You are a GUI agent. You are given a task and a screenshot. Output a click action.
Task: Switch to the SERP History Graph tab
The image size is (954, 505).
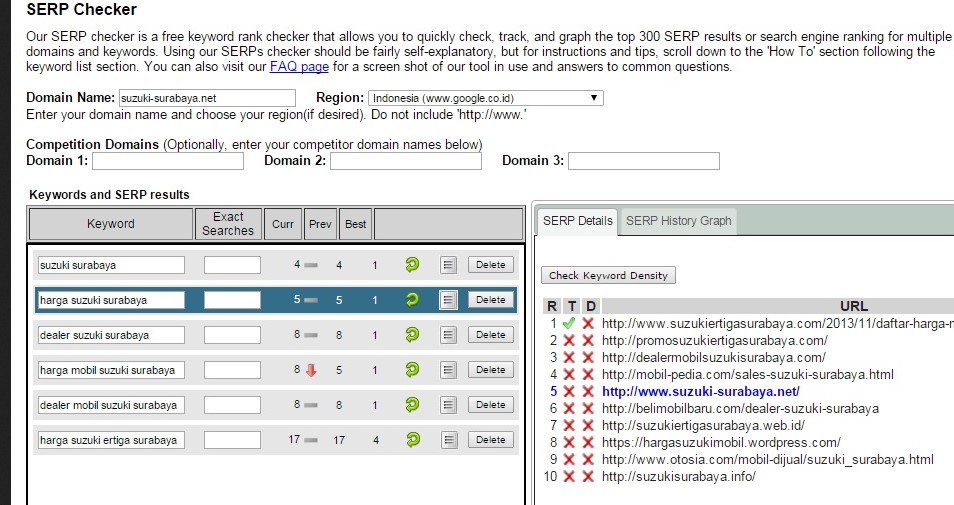tap(678, 221)
